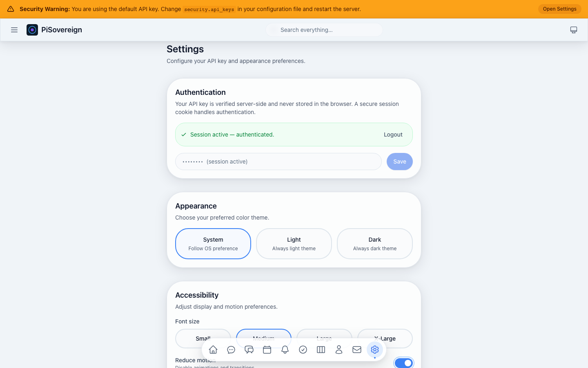Open the hamburger menu
Screen dimensions: 588x368
(x=14, y=29)
